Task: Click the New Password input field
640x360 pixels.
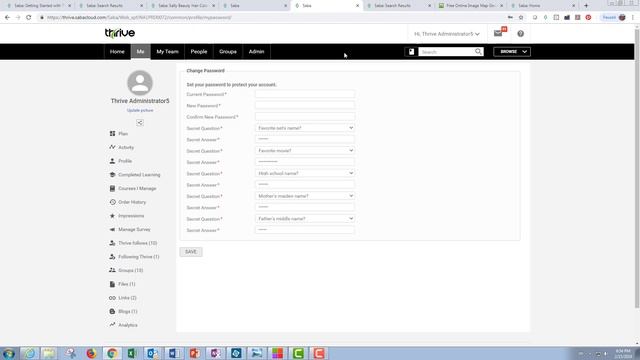Action: click(305, 105)
